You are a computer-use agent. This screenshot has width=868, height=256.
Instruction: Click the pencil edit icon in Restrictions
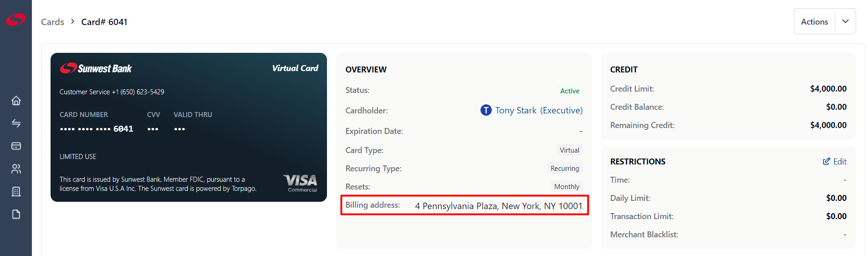coord(826,161)
